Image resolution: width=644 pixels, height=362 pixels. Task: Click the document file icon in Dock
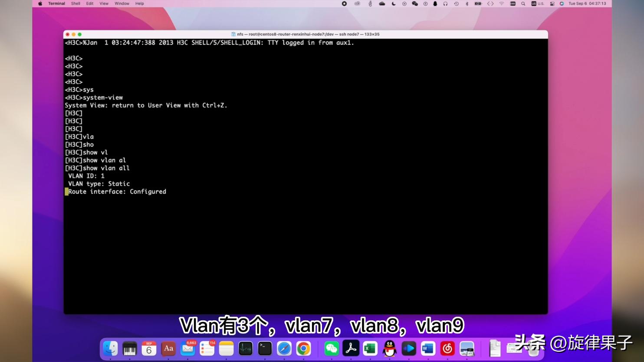(495, 348)
